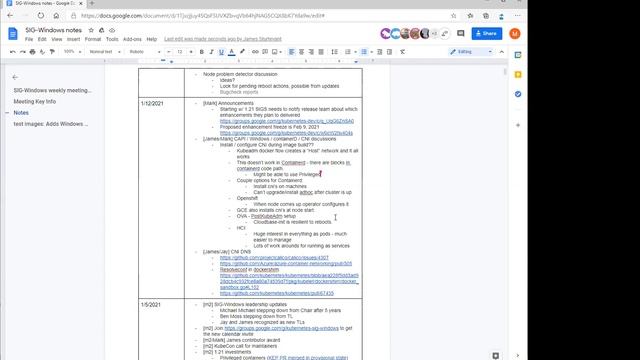Open the Format menu
Screen dimensions: 640x360
[x=93, y=39]
